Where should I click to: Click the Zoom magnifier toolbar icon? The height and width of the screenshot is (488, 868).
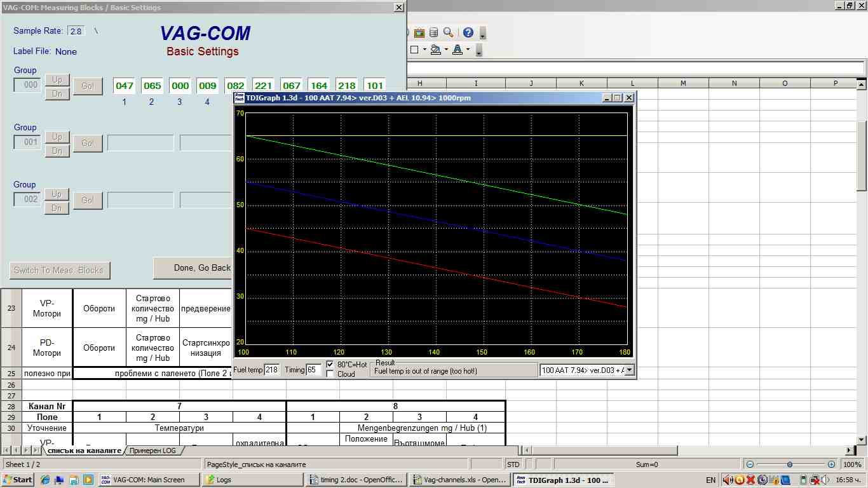click(x=449, y=32)
